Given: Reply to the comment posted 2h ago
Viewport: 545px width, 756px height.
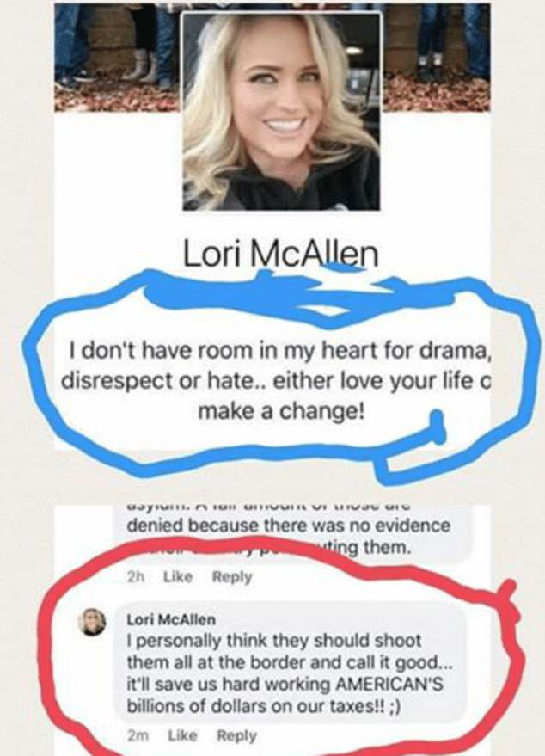Looking at the screenshot, I should click(x=232, y=576).
